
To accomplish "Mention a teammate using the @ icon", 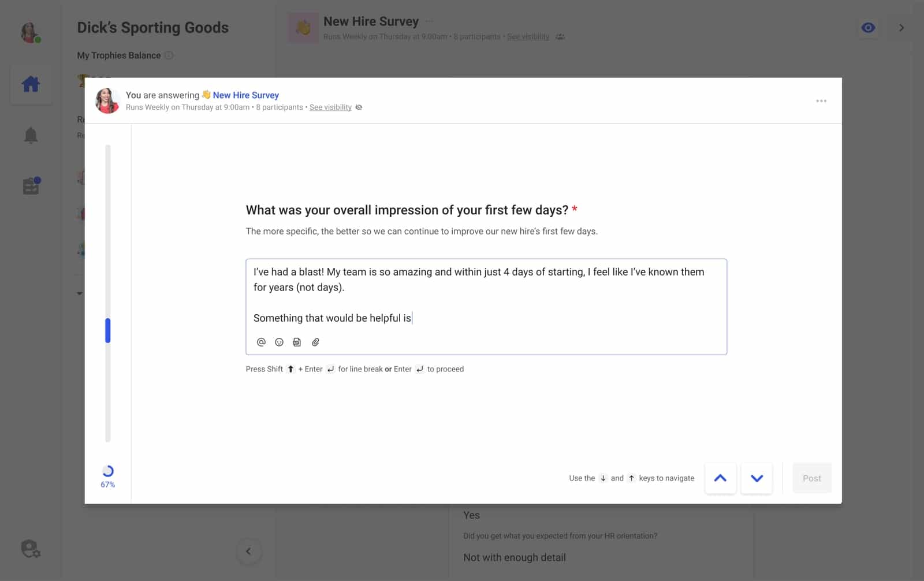I will 261,342.
